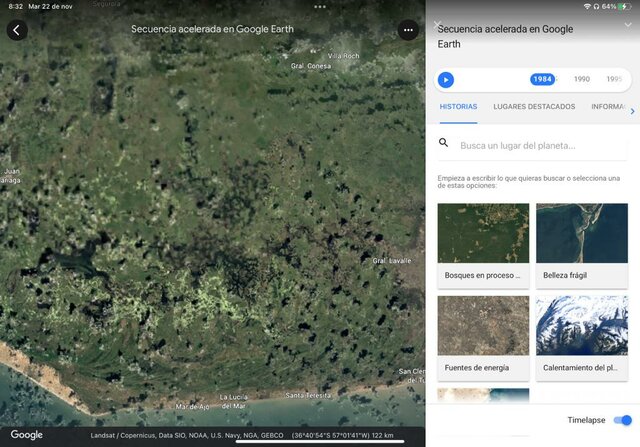Collapse the panel with top-right chevron
640x447 pixels.
(628, 25)
